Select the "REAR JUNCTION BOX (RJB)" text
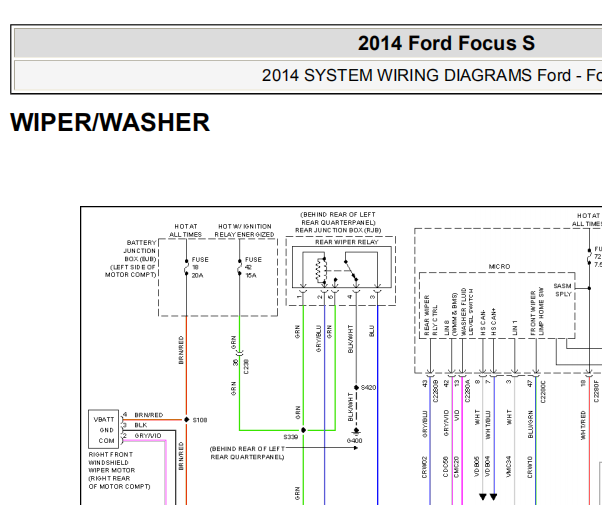The width and height of the screenshot is (602, 505). pyautogui.click(x=338, y=230)
